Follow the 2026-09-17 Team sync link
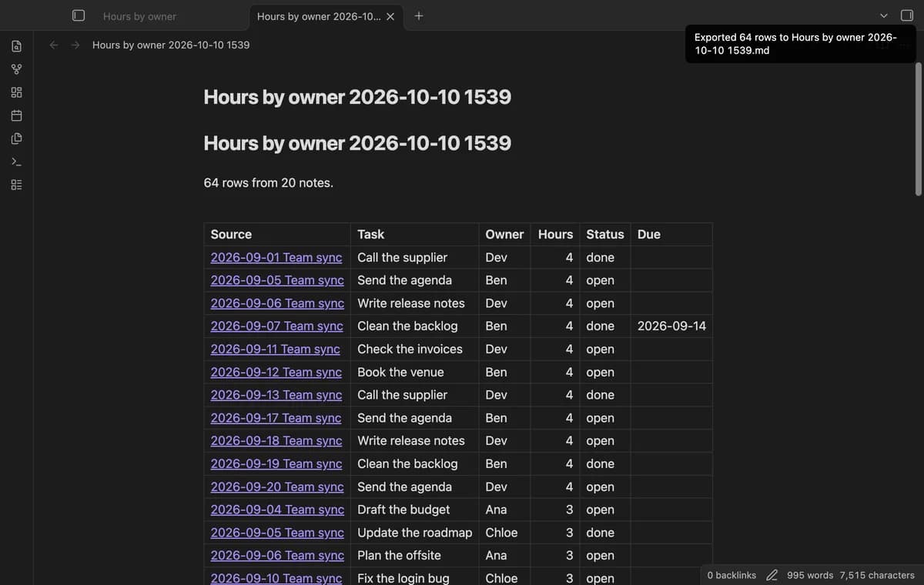 (x=276, y=418)
